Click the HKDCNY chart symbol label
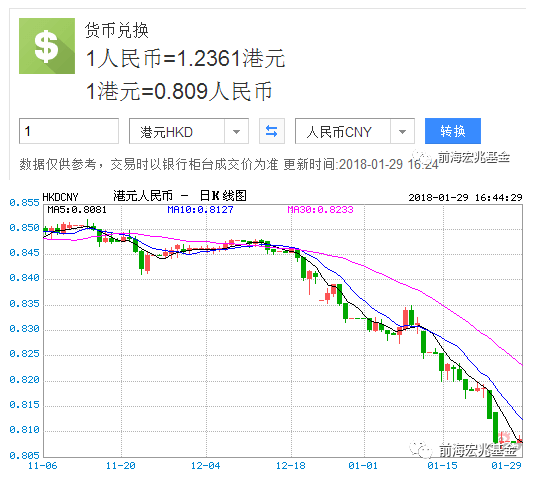540x487 pixels. (60, 197)
